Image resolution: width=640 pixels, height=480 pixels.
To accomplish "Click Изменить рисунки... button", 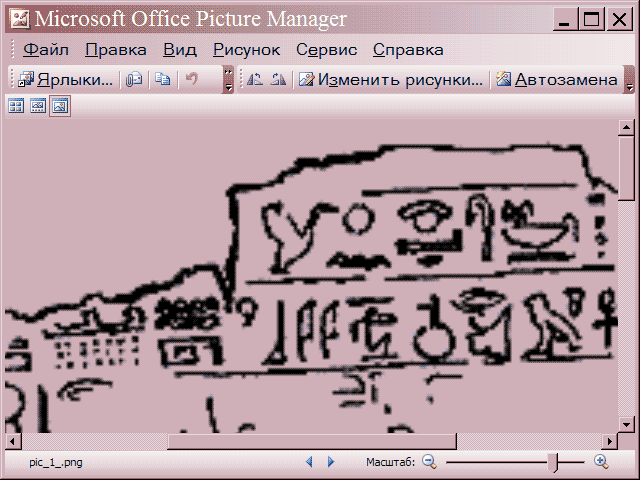I will click(391, 79).
